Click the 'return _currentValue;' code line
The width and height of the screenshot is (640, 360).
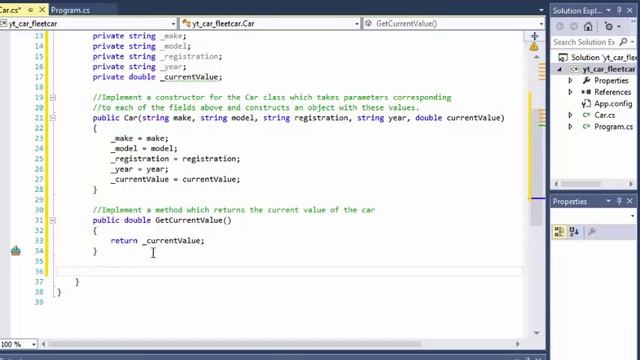158,241
